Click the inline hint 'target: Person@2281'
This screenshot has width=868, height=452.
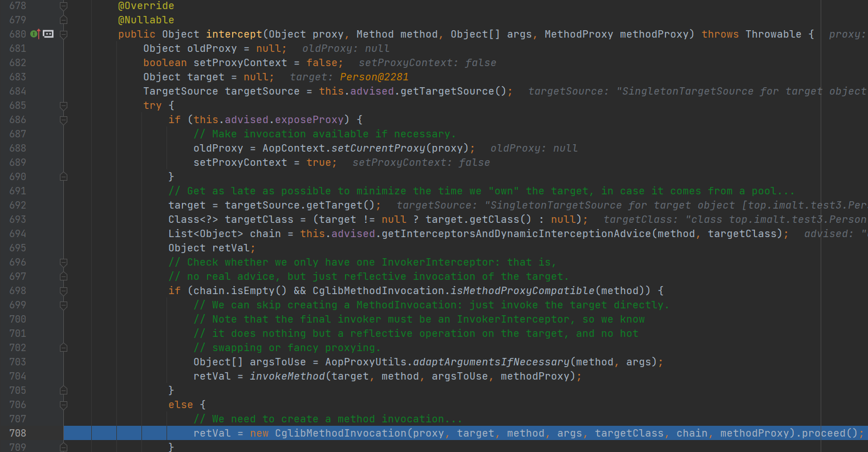pyautogui.click(x=349, y=77)
